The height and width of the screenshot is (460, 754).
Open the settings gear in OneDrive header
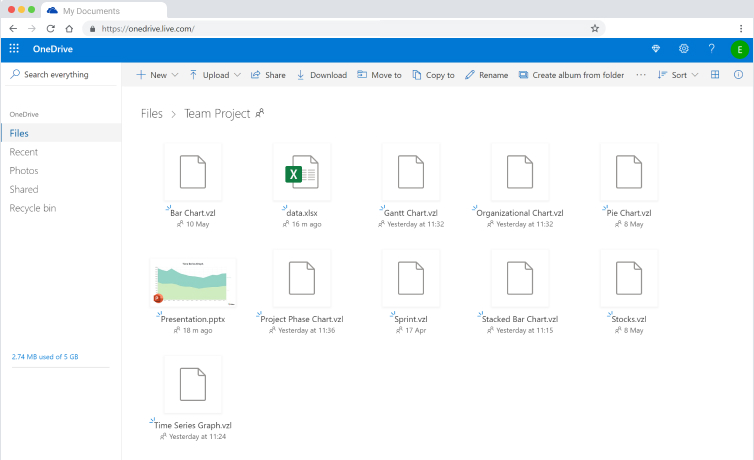pos(684,49)
